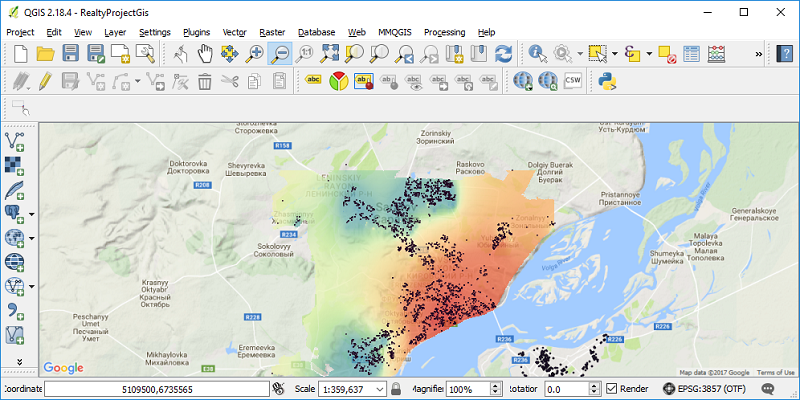Click Add Vector Layer in the sidebar
Image resolution: width=800 pixels, height=400 pixels.
point(14,141)
